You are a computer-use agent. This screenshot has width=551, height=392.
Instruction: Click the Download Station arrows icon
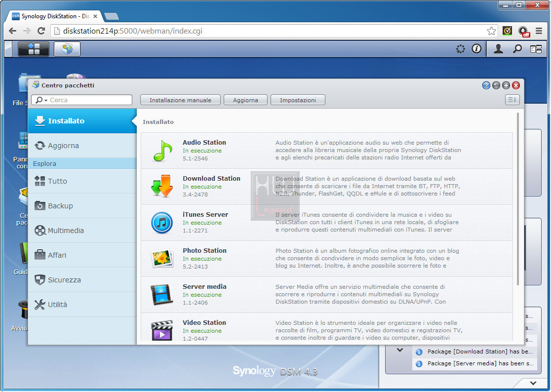pos(162,186)
